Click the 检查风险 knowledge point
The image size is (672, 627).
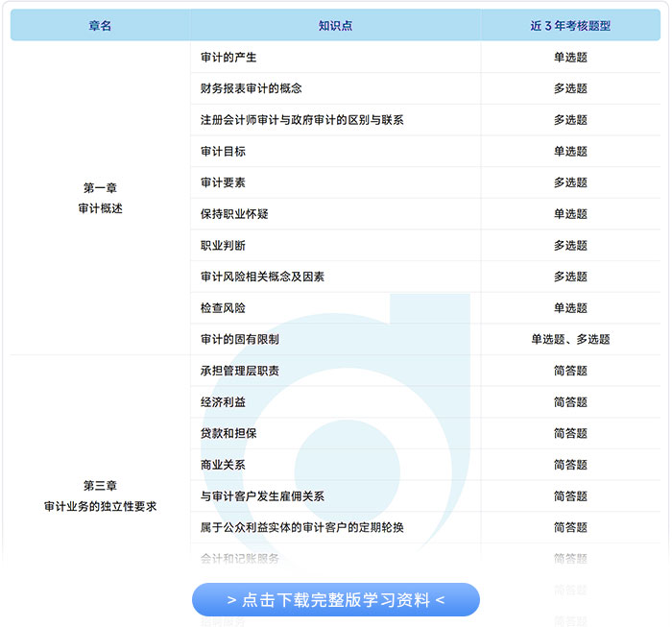pyautogui.click(x=223, y=308)
